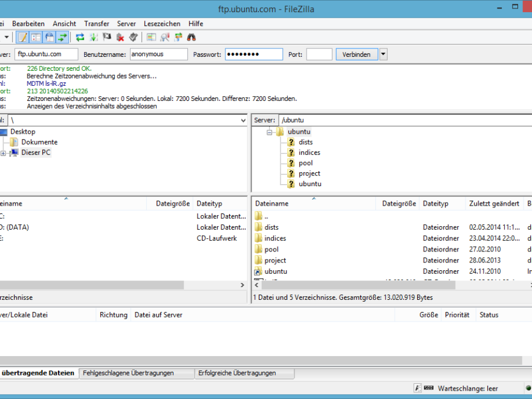Open the local path dropdown arrow
This screenshot has width=532, height=399.
click(243, 120)
